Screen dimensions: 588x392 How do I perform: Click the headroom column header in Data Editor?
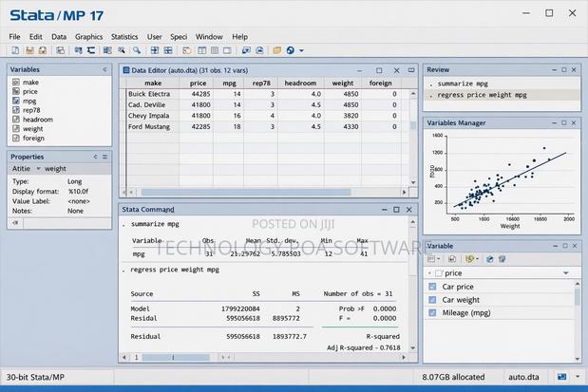pos(300,84)
